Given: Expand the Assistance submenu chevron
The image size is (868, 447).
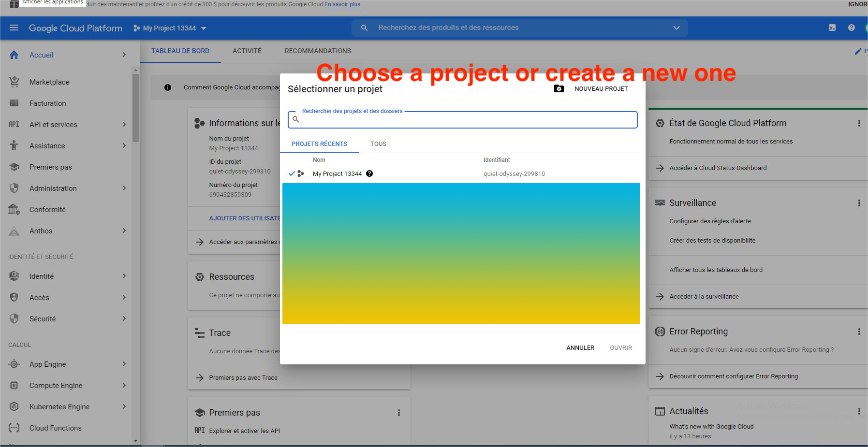Looking at the screenshot, I should [124, 146].
